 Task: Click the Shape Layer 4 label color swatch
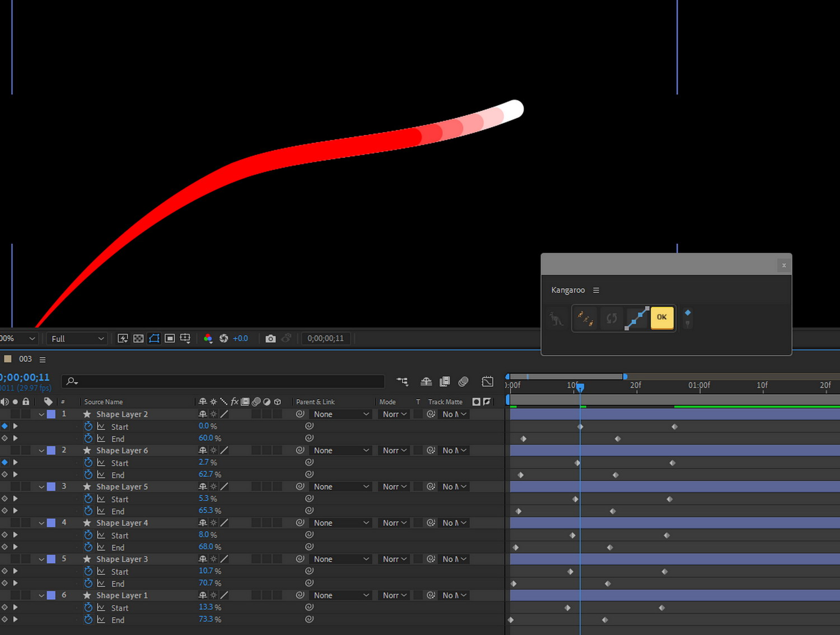click(x=51, y=523)
